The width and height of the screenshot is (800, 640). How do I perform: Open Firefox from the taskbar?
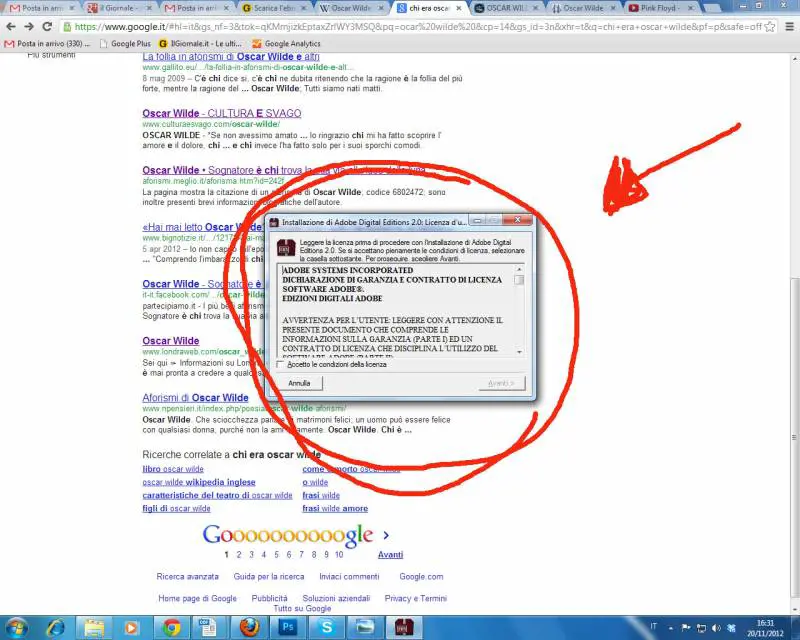[x=249, y=627]
